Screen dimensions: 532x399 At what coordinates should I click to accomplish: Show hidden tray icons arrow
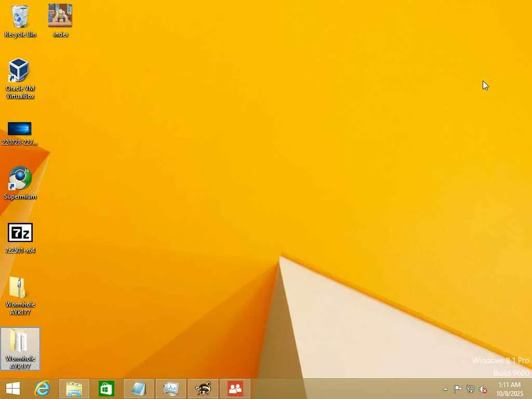(445, 389)
